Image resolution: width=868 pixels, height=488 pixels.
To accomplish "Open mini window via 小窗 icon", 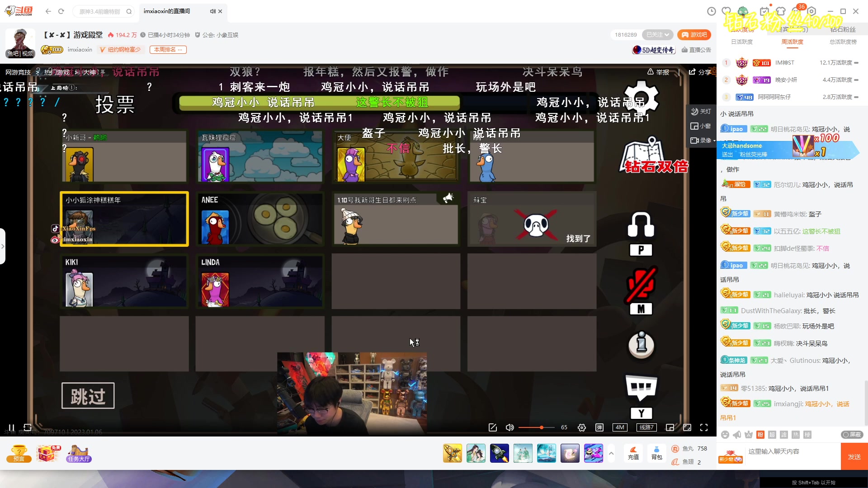I will 700,126.
